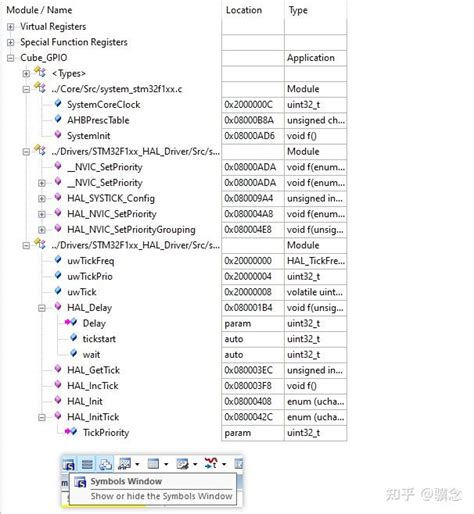Open the Serial windows dropdown arrow

pyautogui.click(x=195, y=464)
